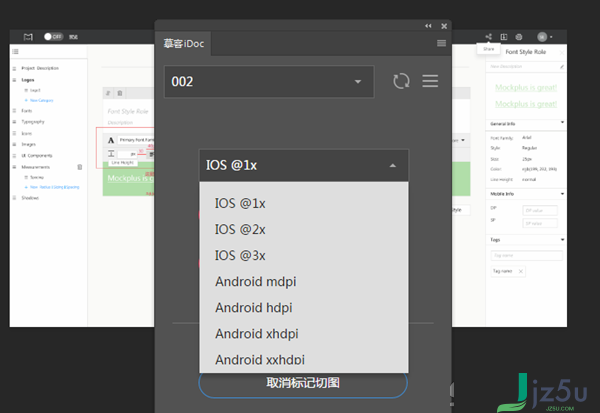Collapse the panel with double-arrow icon
The image size is (600, 413).
(x=428, y=26)
